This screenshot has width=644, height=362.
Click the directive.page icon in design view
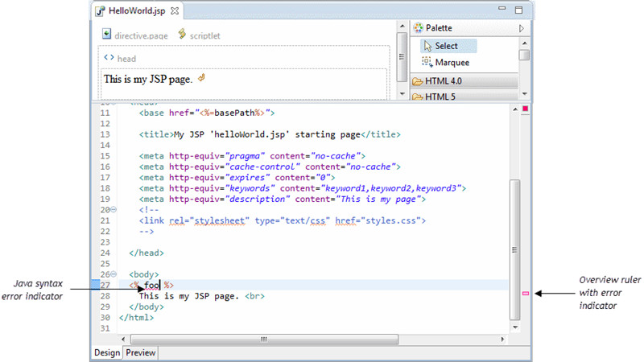(107, 34)
